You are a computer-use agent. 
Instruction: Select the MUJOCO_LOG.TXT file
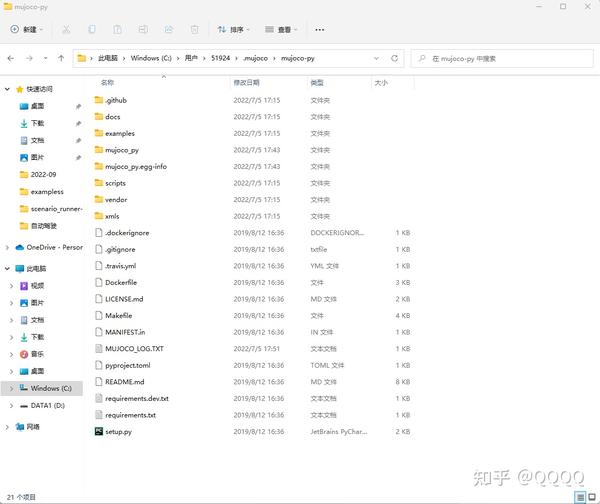click(x=134, y=349)
